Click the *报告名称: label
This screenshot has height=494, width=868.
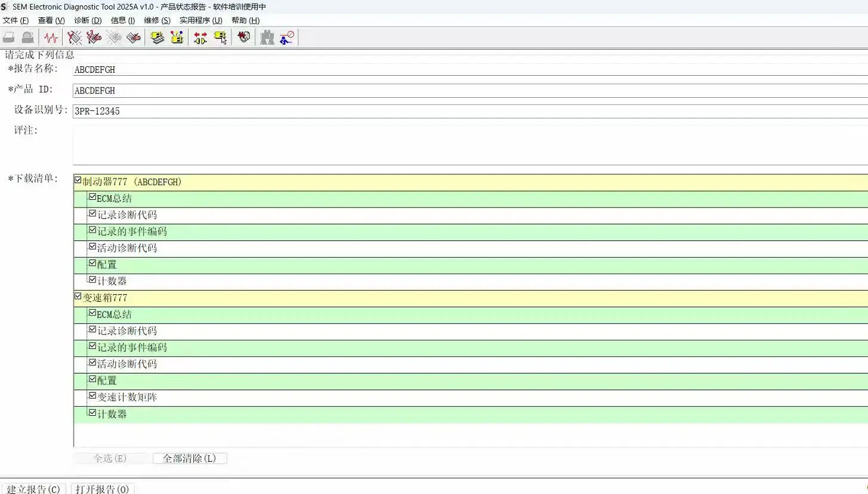pos(33,69)
